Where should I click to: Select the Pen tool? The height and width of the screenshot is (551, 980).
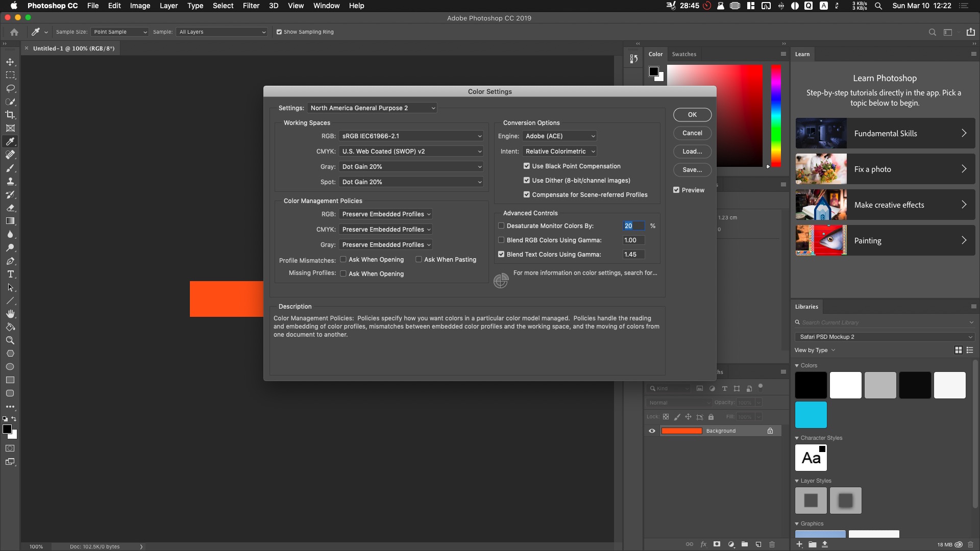pyautogui.click(x=10, y=261)
